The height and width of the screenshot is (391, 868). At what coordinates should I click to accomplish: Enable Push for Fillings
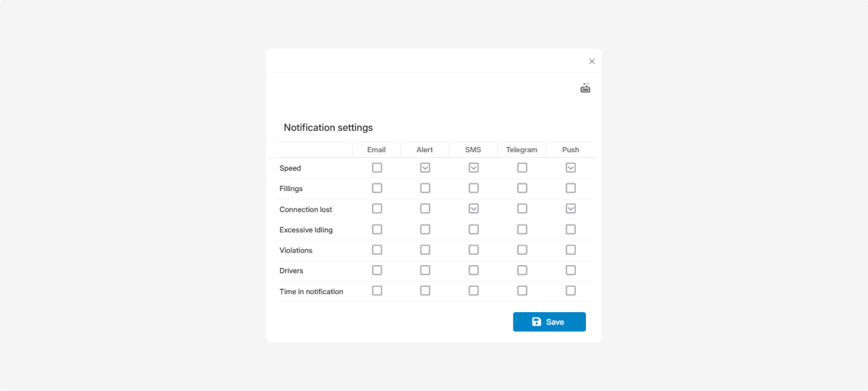coord(571,188)
